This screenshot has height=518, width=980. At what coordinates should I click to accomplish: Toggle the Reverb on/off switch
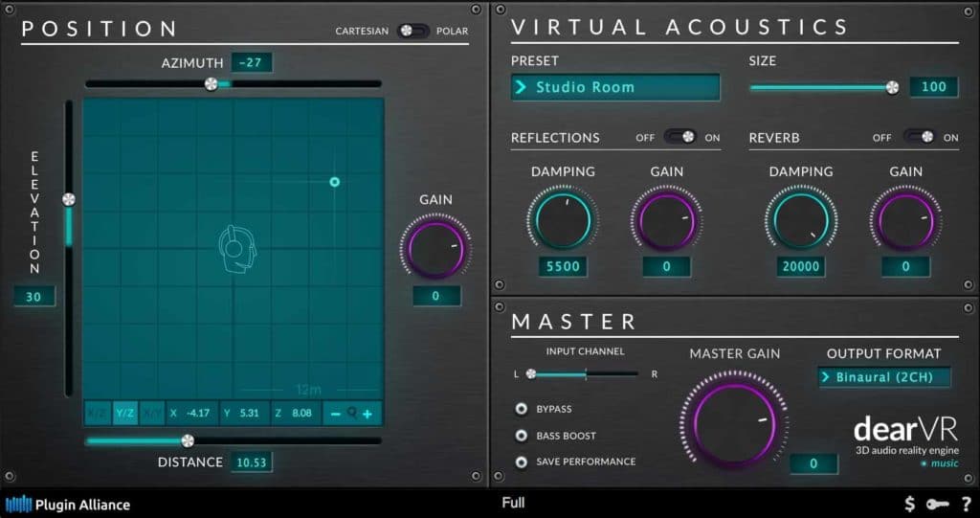[920, 137]
